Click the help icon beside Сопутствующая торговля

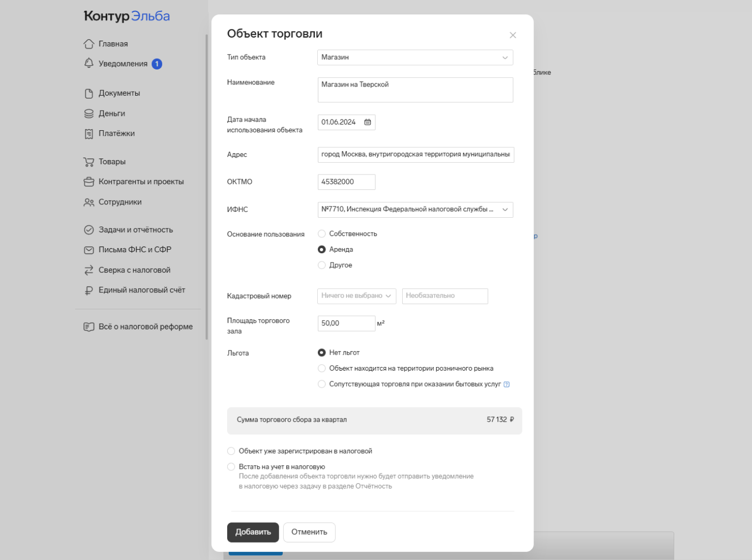click(x=506, y=384)
